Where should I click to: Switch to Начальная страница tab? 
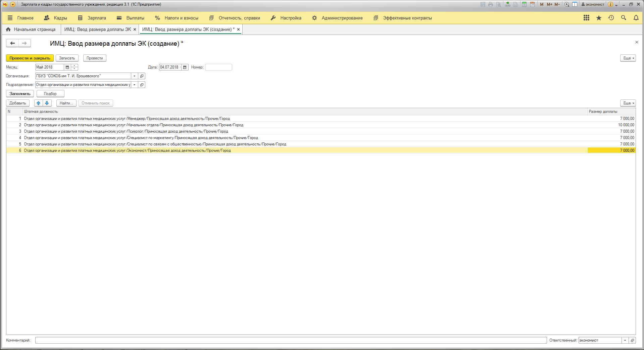[x=31, y=30]
